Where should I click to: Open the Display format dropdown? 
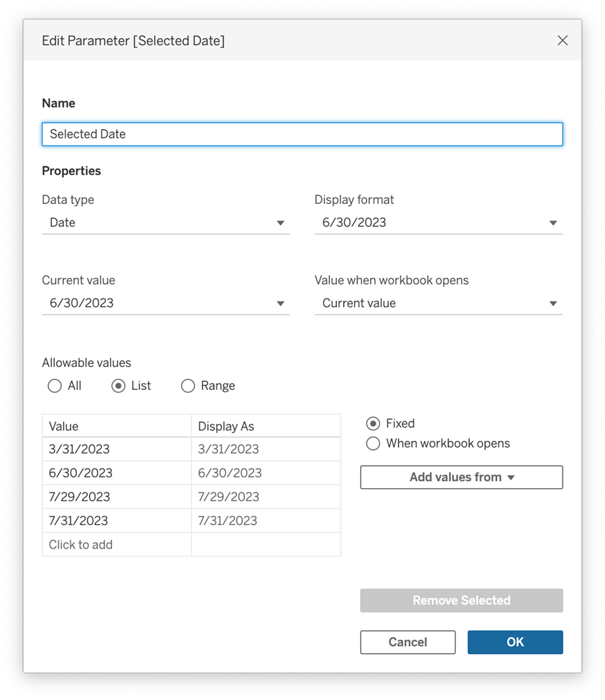tap(438, 223)
